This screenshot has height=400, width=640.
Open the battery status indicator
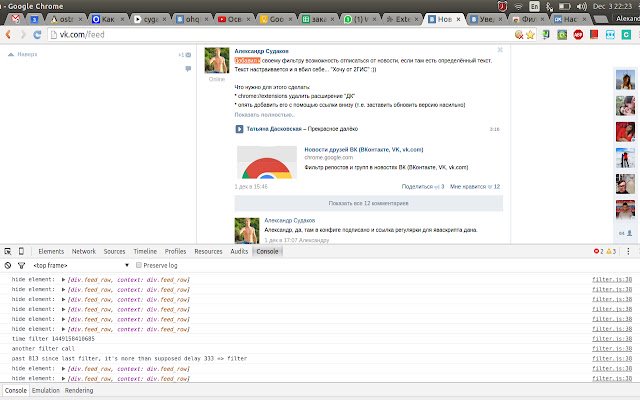[564, 6]
